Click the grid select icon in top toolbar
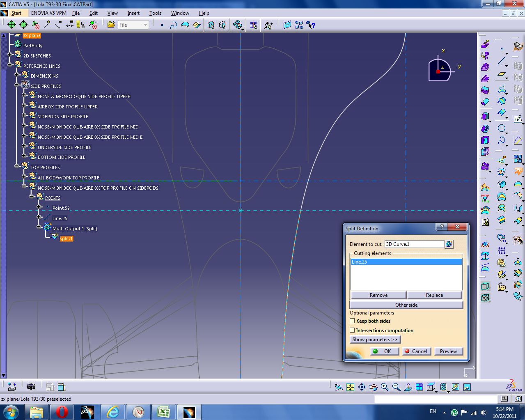Screen dimensions: 525x420 point(253,25)
